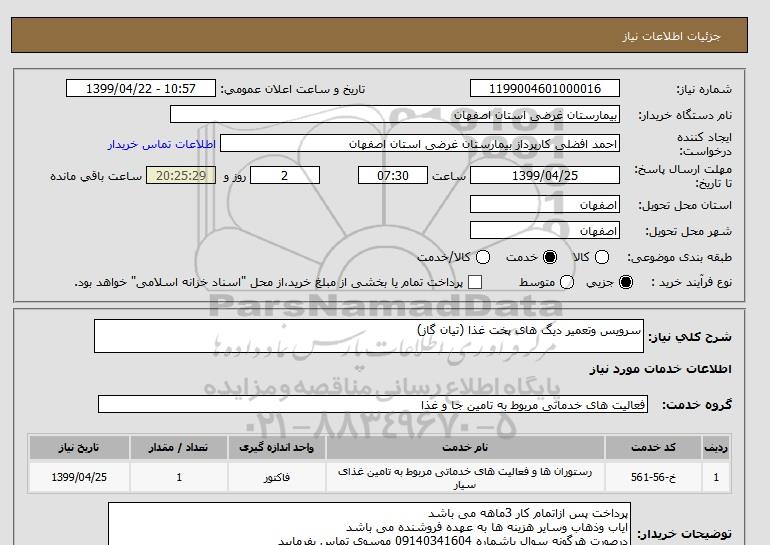Image resolution: width=770 pixels, height=545 pixels.
Task: Click the delivery province field اصفهان
Action: click(x=545, y=204)
